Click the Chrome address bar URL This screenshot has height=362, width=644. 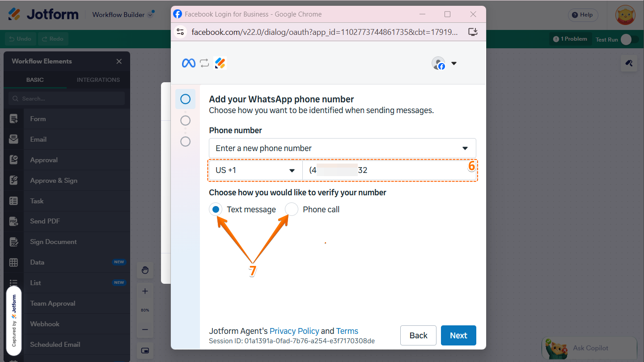[x=325, y=32]
